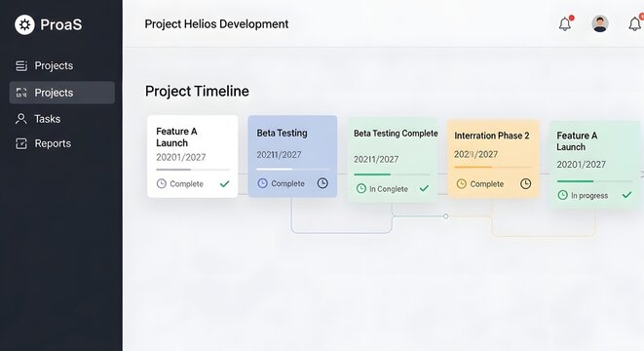Image resolution: width=644 pixels, height=351 pixels.
Task: Click the bell icon right of the avatar
Action: click(x=635, y=23)
